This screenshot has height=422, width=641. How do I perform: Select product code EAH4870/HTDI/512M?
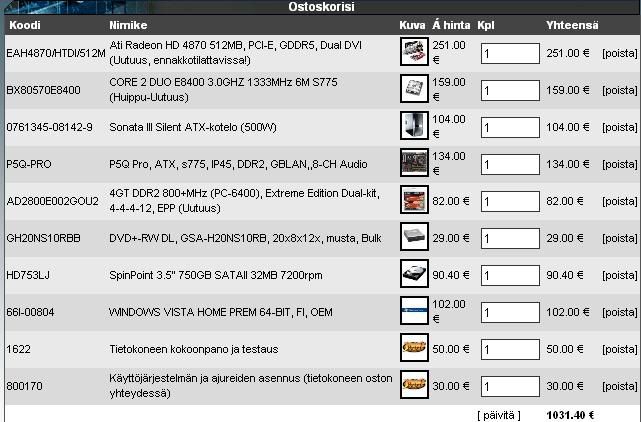pyautogui.click(x=56, y=53)
